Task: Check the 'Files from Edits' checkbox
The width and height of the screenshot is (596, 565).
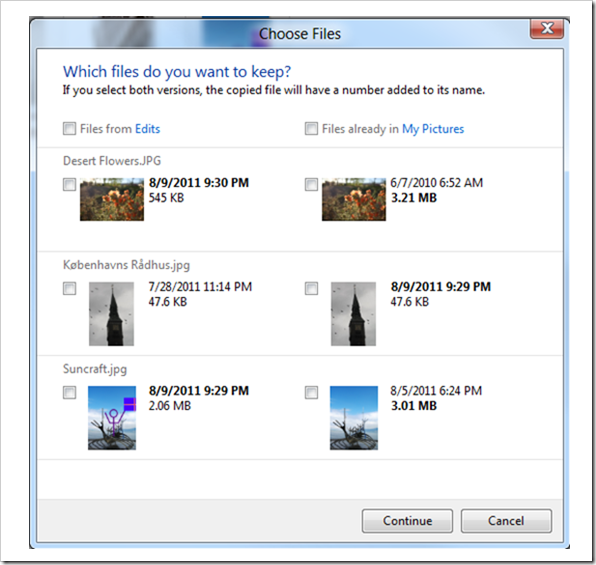Action: click(x=69, y=129)
